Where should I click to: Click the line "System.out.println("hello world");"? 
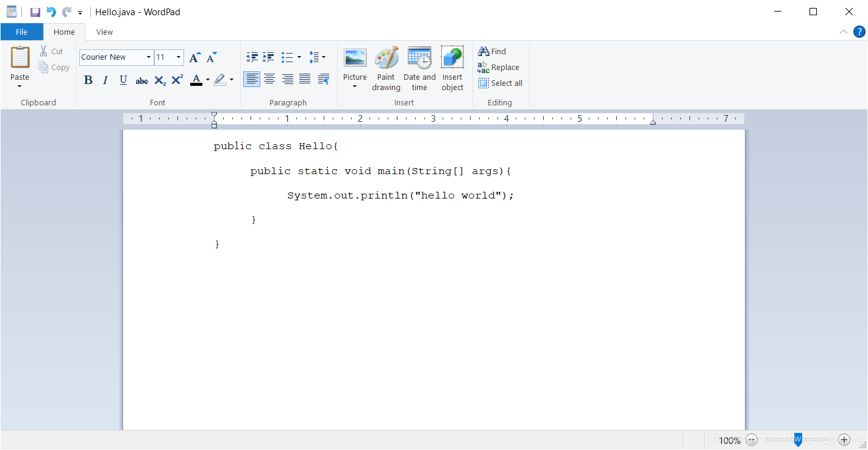point(400,195)
